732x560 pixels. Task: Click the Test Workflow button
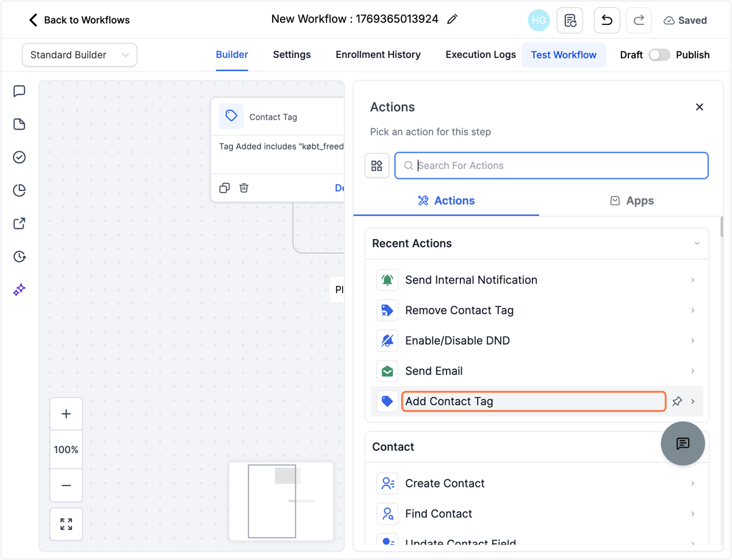coord(564,55)
